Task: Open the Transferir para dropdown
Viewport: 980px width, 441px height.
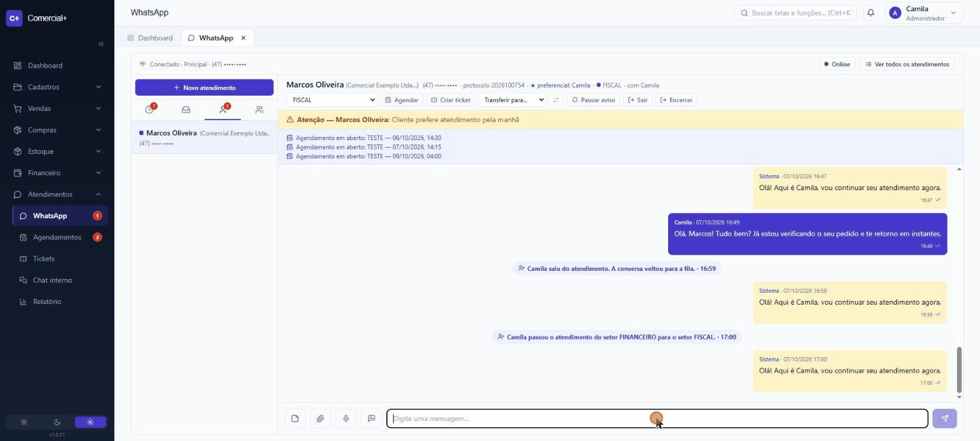Action: (x=512, y=100)
